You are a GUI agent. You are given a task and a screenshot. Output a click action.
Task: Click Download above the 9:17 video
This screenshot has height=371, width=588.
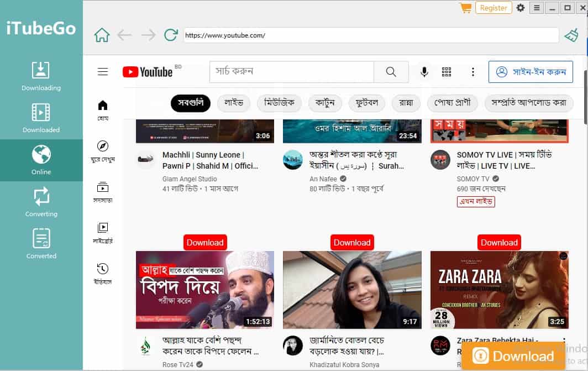[x=352, y=243]
